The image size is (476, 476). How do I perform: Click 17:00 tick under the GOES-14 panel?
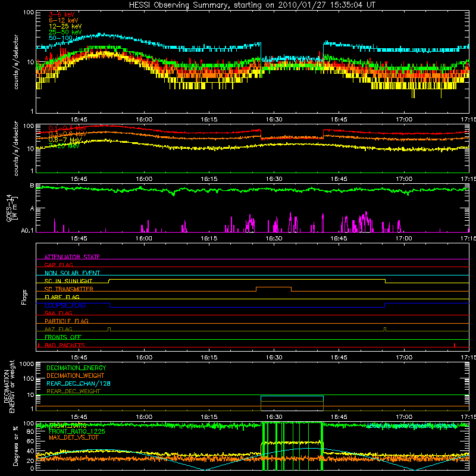pos(404,239)
